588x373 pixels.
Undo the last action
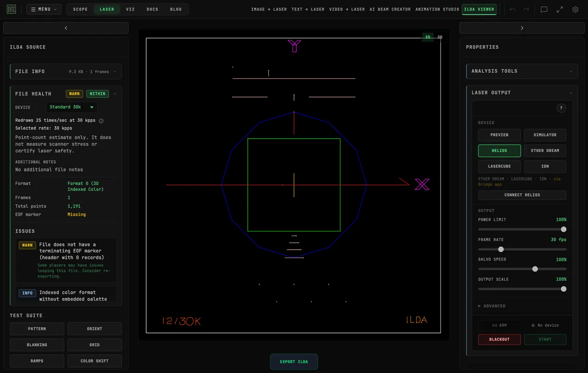(513, 9)
